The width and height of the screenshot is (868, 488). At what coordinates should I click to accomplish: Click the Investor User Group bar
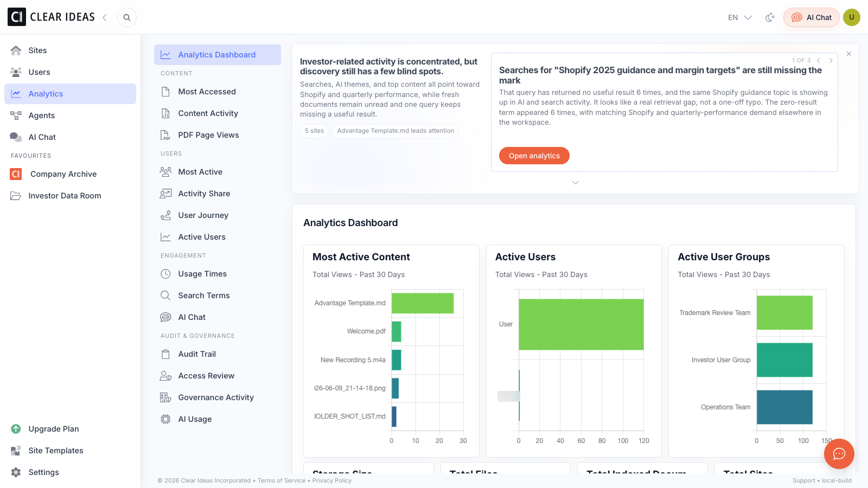pos(784,360)
